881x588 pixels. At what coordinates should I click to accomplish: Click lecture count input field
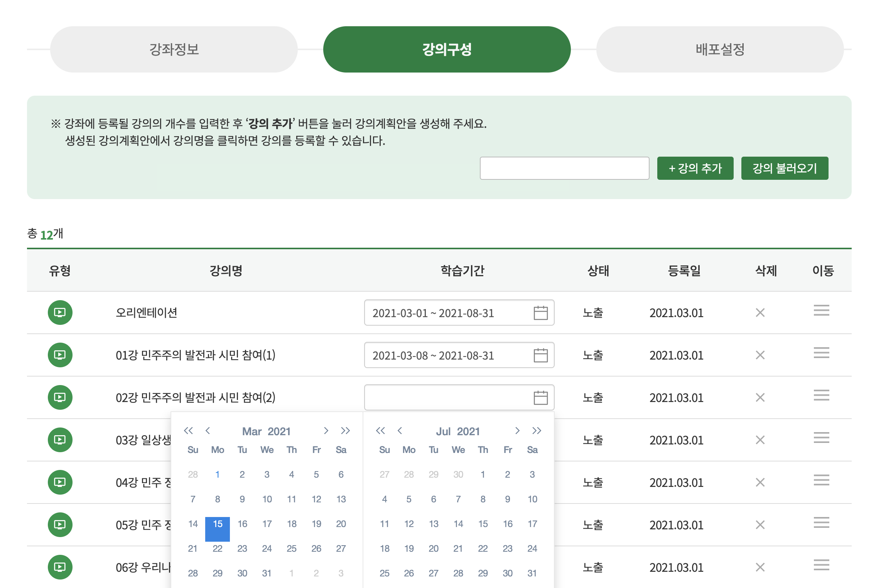click(x=564, y=168)
